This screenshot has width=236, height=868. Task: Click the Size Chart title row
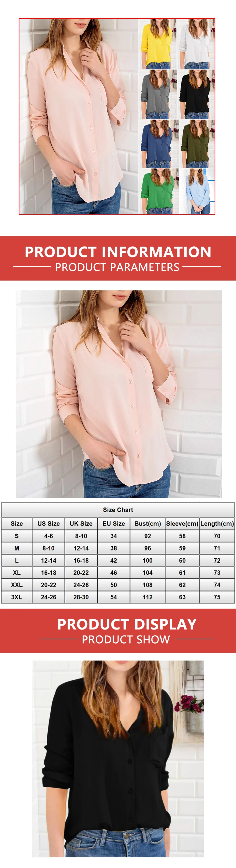[118, 509]
